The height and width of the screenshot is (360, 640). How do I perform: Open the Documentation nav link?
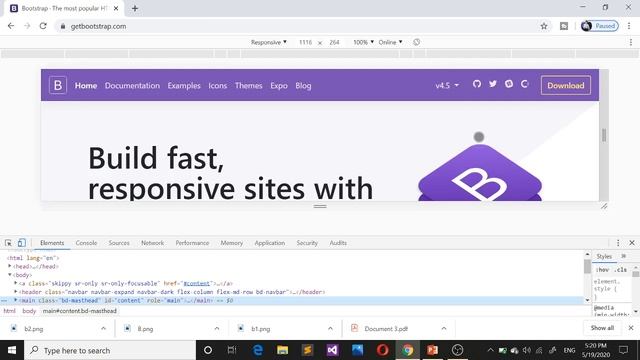point(132,86)
